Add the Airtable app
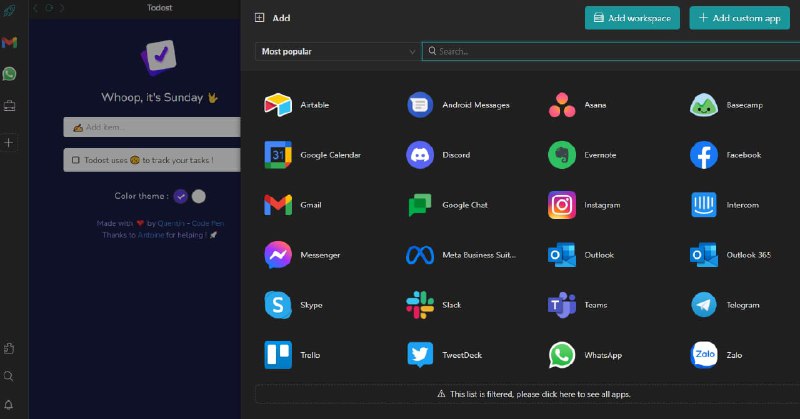 tap(278, 105)
